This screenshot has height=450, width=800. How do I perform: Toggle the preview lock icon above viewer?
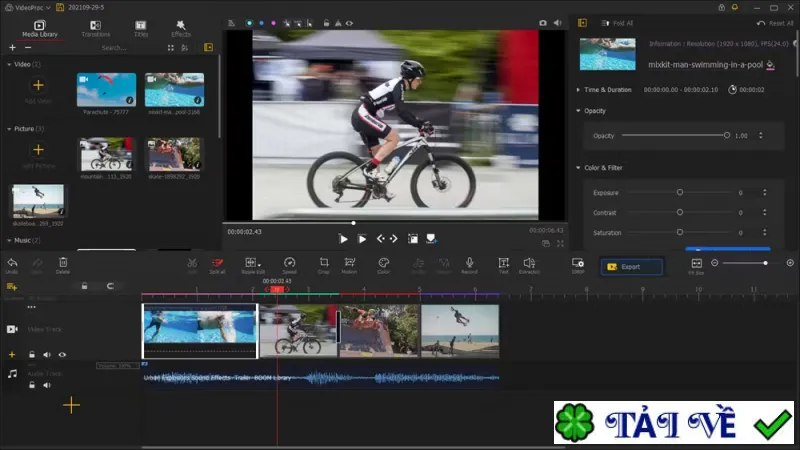[x=326, y=23]
